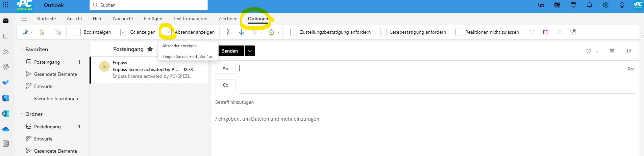Click the high importance exclamation icon
644x156 pixels.
click(228, 32)
